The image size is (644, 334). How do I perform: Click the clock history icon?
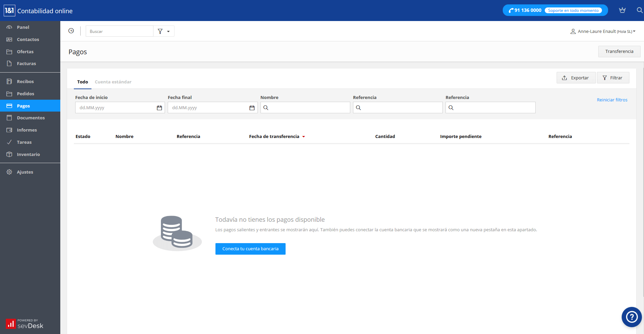71,31
